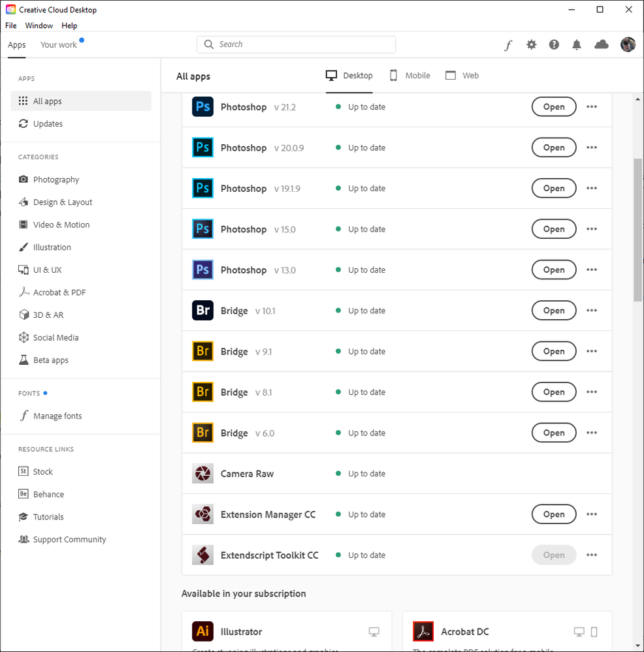The image size is (644, 652).
Task: Open Bridge v 10.1
Action: pos(554,311)
